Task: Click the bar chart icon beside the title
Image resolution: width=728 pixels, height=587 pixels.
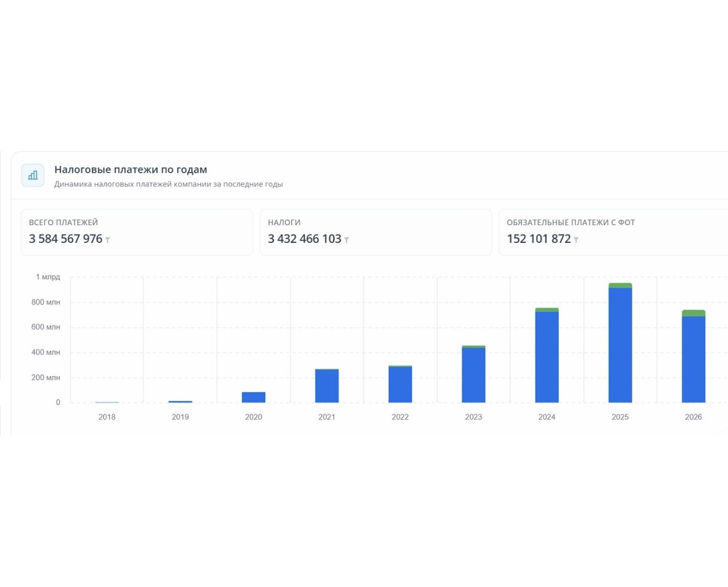Action: [33, 175]
